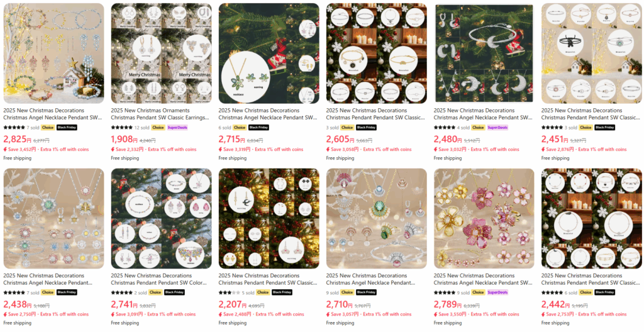Open the bracelet collage image priced 2,442円
Viewport: 644px width, 332px height.
tap(592, 219)
